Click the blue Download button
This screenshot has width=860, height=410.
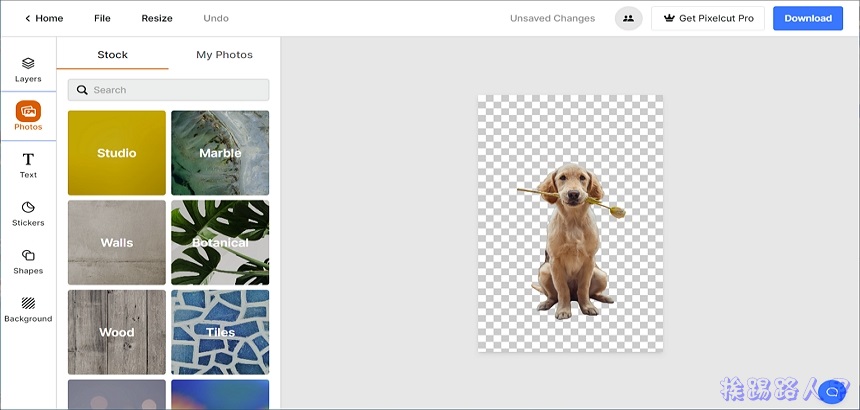(x=808, y=18)
